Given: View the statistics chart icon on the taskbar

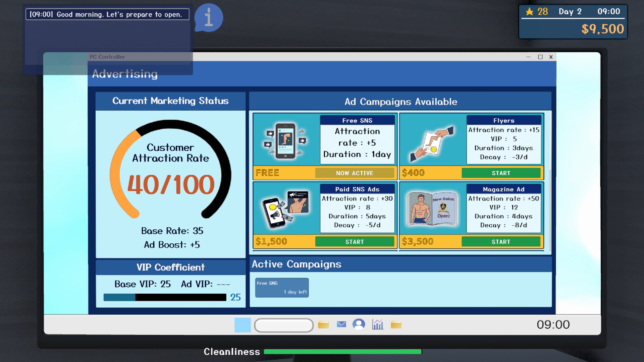Looking at the screenshot, I should (377, 324).
